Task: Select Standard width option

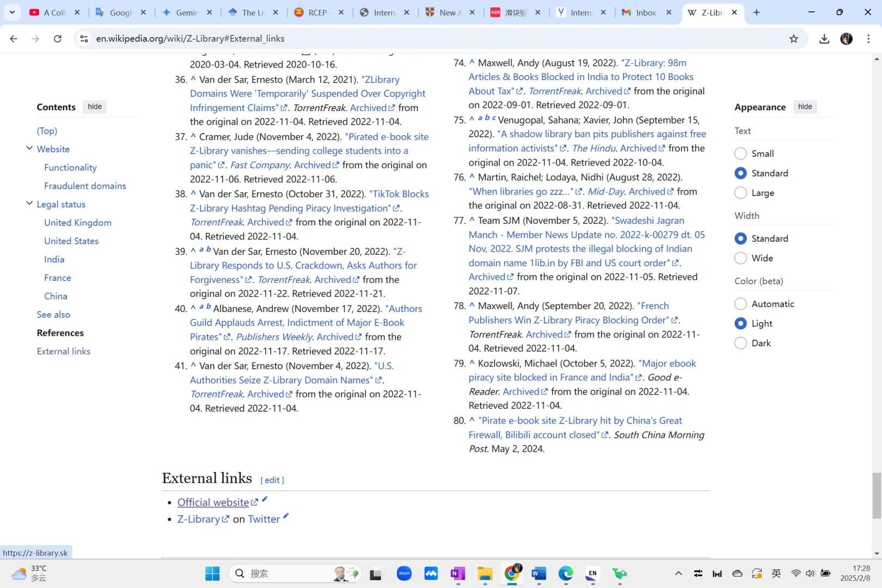Action: click(740, 238)
